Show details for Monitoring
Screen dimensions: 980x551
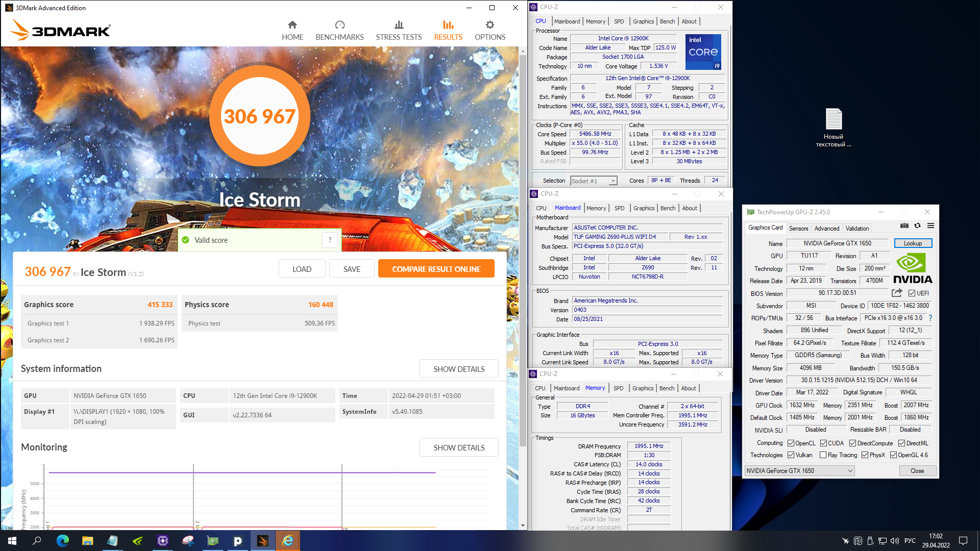(x=459, y=447)
